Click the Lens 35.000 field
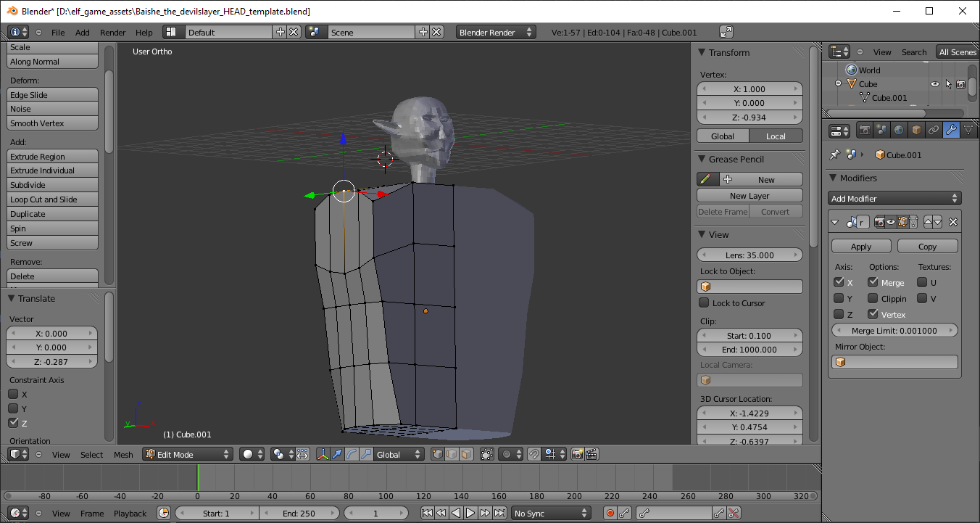This screenshot has height=523, width=980. 749,255
